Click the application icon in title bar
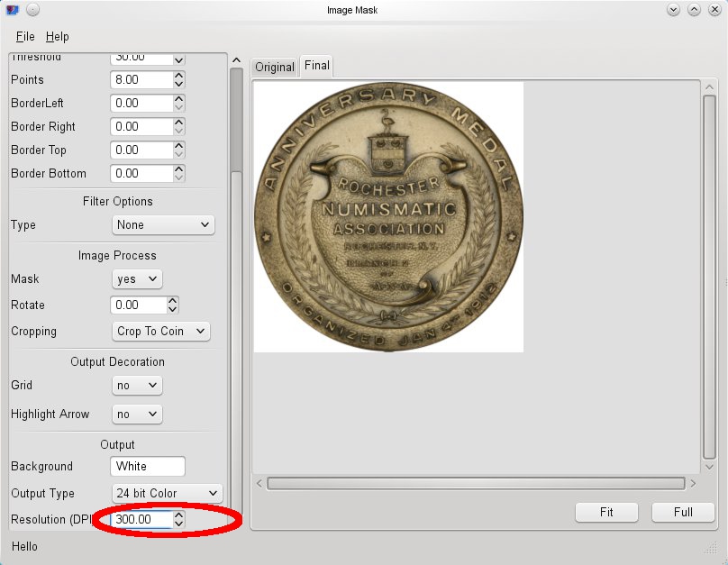The image size is (728, 565). pyautogui.click(x=13, y=10)
